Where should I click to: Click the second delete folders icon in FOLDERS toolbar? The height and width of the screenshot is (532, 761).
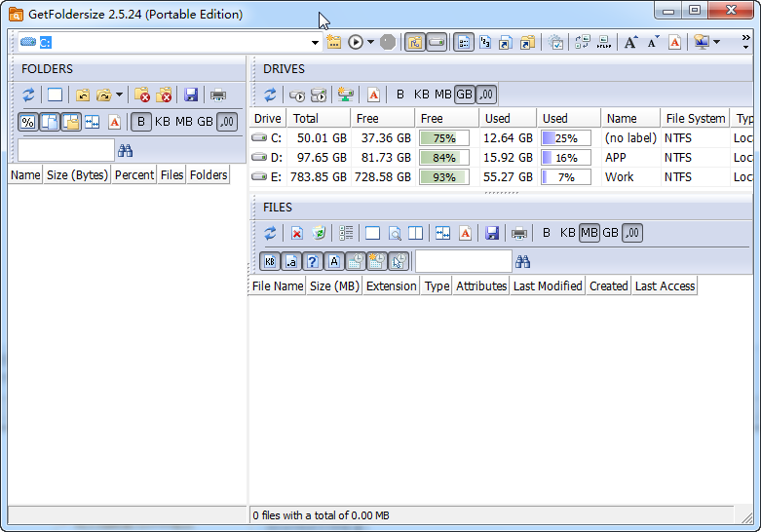tap(164, 95)
